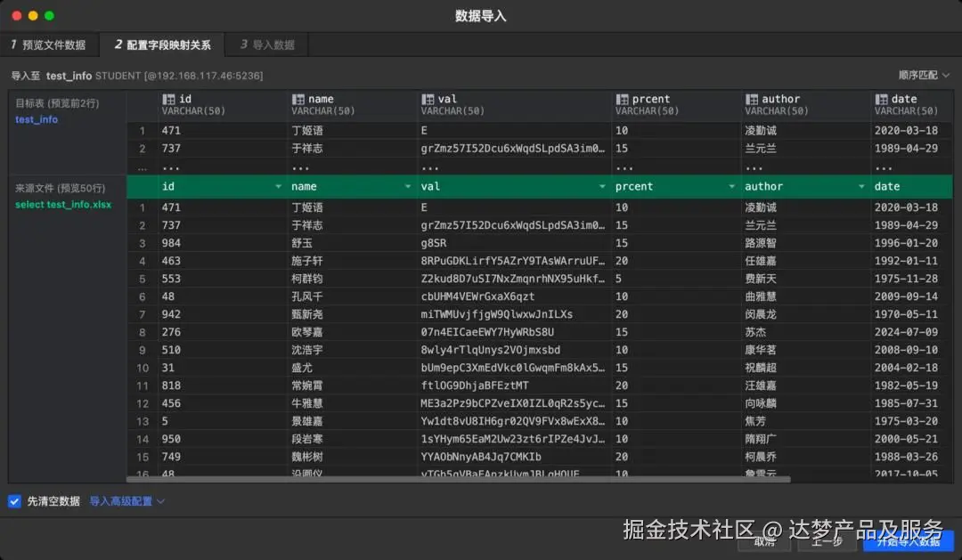Click cell 984 in source row 3
The height and width of the screenshot is (560, 962).
[x=171, y=243]
